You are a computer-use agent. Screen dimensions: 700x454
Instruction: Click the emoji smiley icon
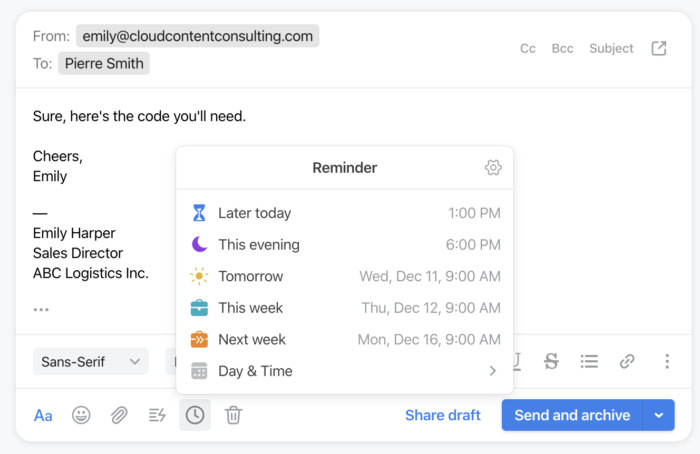pyautogui.click(x=81, y=415)
